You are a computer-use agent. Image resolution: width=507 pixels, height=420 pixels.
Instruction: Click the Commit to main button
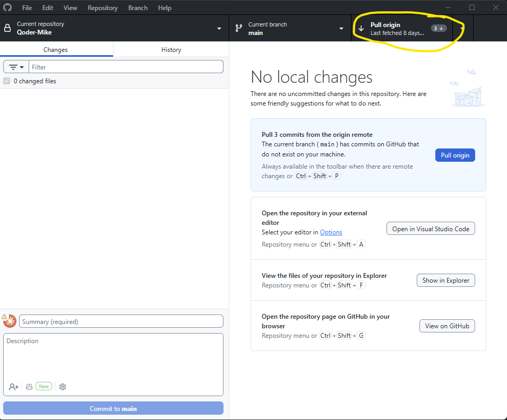[x=113, y=408]
